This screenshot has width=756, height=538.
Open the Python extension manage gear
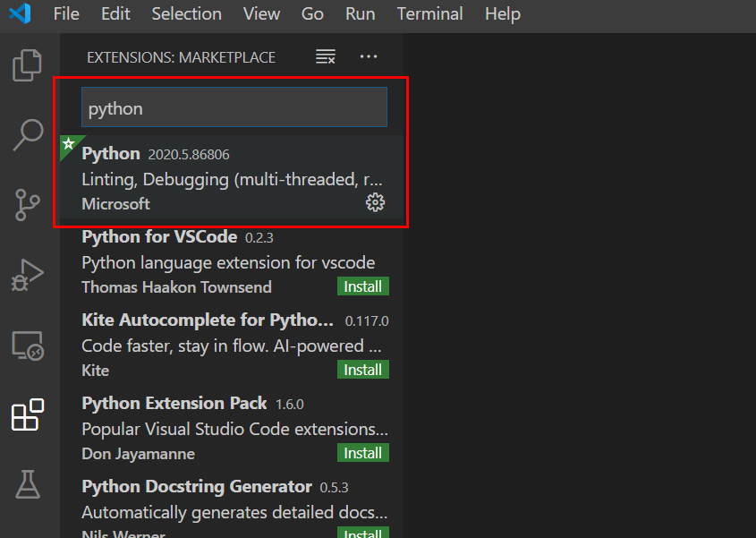376,202
